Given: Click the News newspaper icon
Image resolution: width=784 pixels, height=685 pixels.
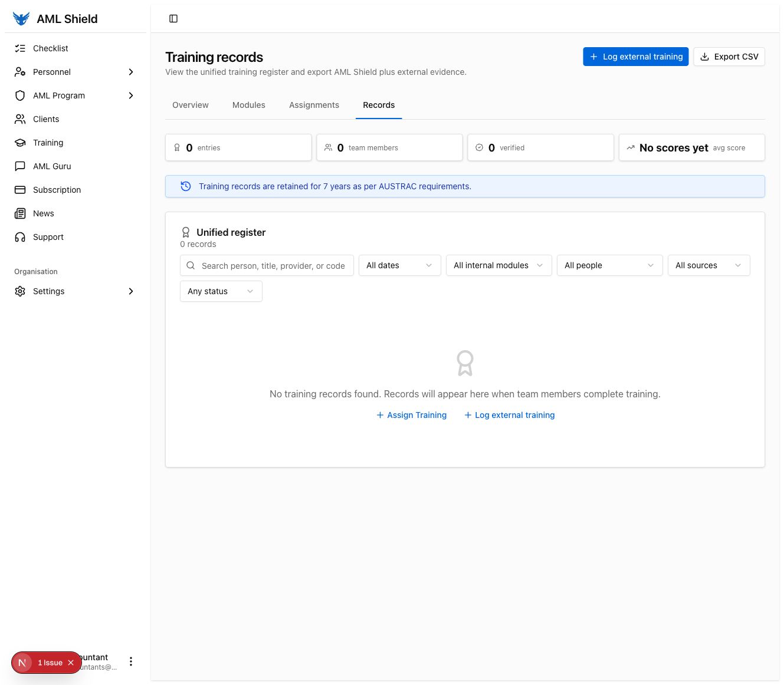Looking at the screenshot, I should [20, 213].
